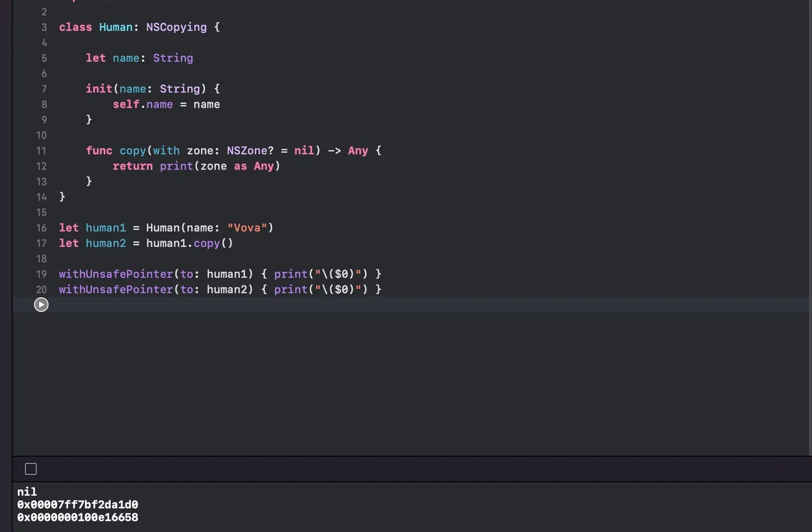Click line number 20 in the gutter

point(41,289)
